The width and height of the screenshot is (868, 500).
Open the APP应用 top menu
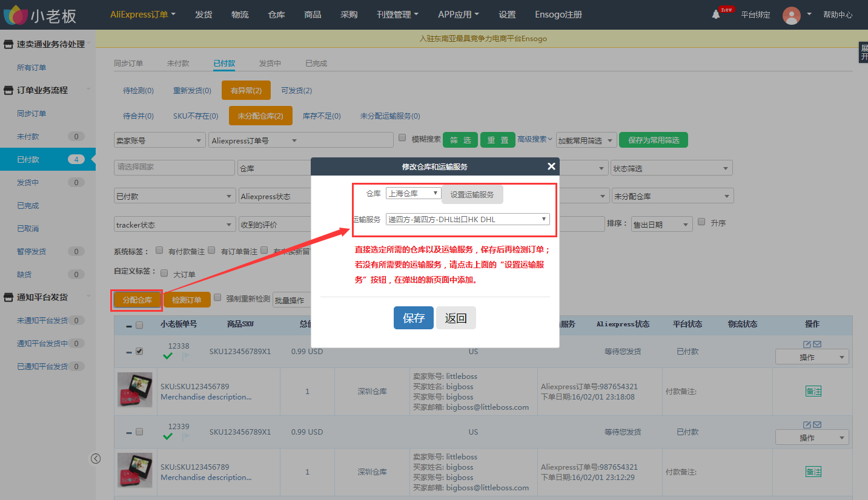point(459,15)
